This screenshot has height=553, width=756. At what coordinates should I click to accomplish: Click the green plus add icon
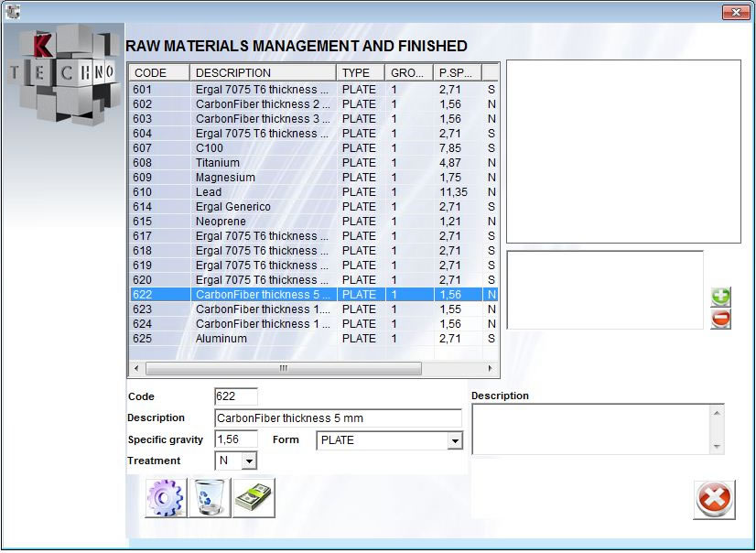click(x=720, y=297)
